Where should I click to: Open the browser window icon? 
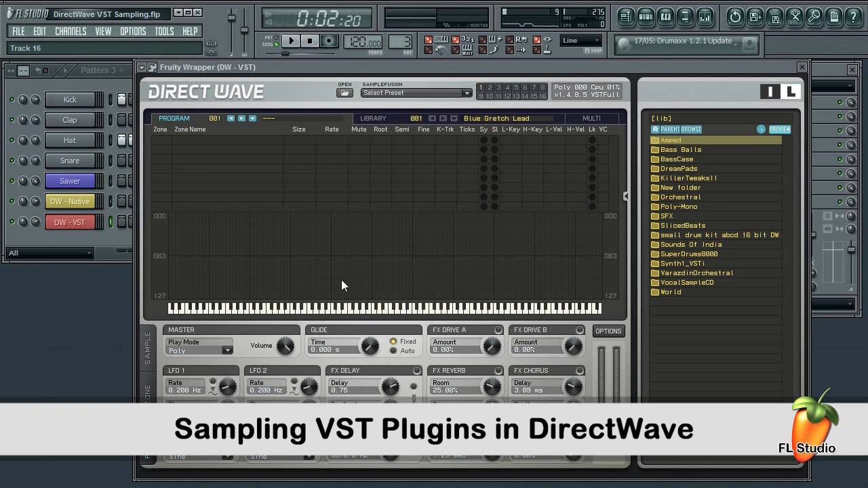coord(685,17)
